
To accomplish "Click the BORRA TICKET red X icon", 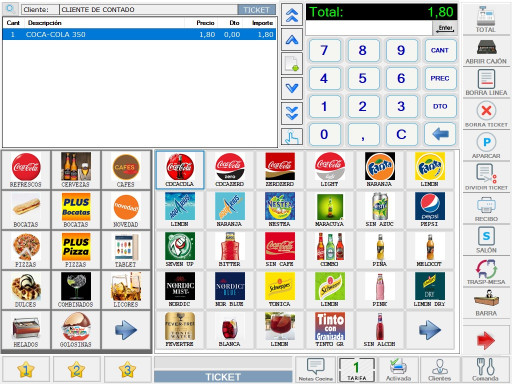I will coord(486,111).
